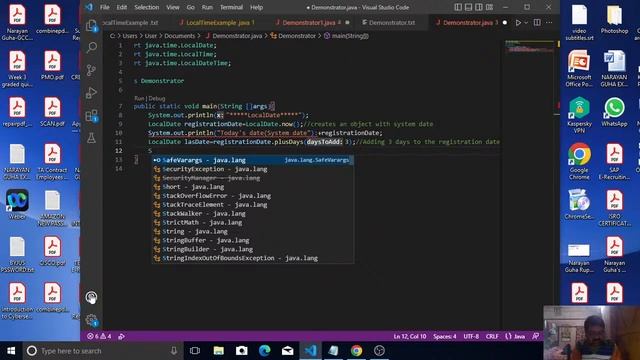
Task: Toggle the primary side bar layout icon
Action: tap(458, 7)
